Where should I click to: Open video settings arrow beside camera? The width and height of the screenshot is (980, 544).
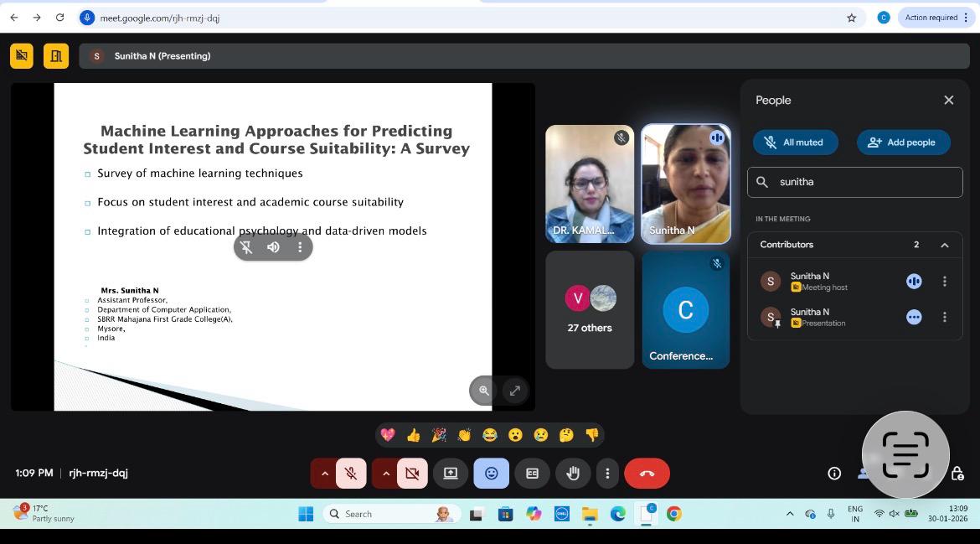[x=385, y=474]
